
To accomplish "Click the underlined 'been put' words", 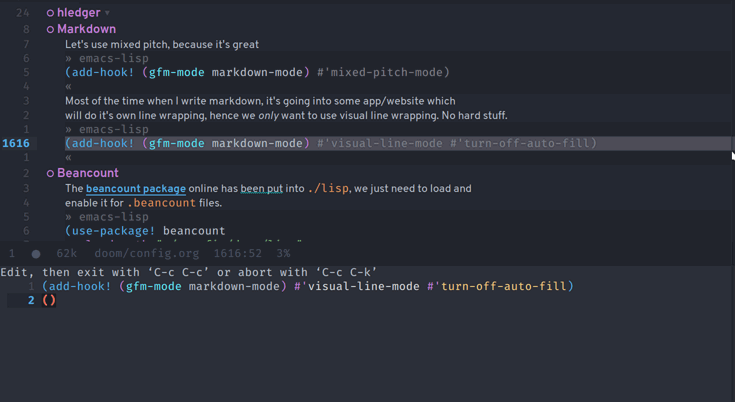I will (x=262, y=188).
